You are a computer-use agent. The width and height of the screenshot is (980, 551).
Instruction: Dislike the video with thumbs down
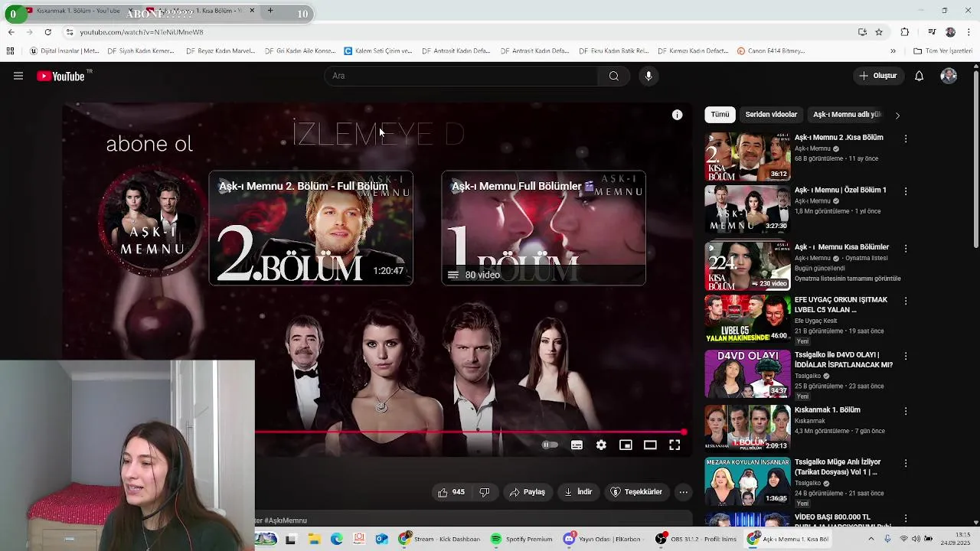coord(484,492)
